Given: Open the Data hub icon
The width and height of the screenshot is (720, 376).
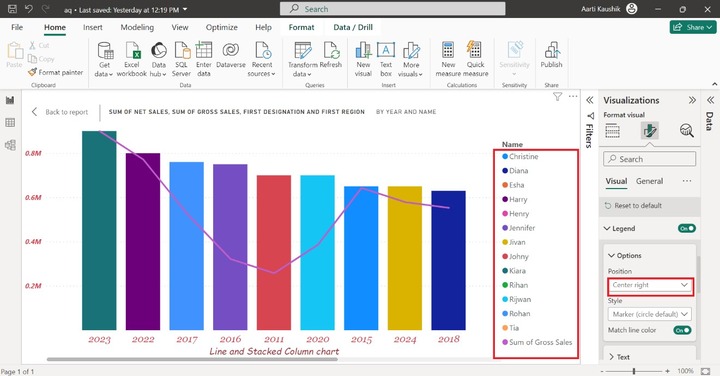Looking at the screenshot, I should 158,59.
